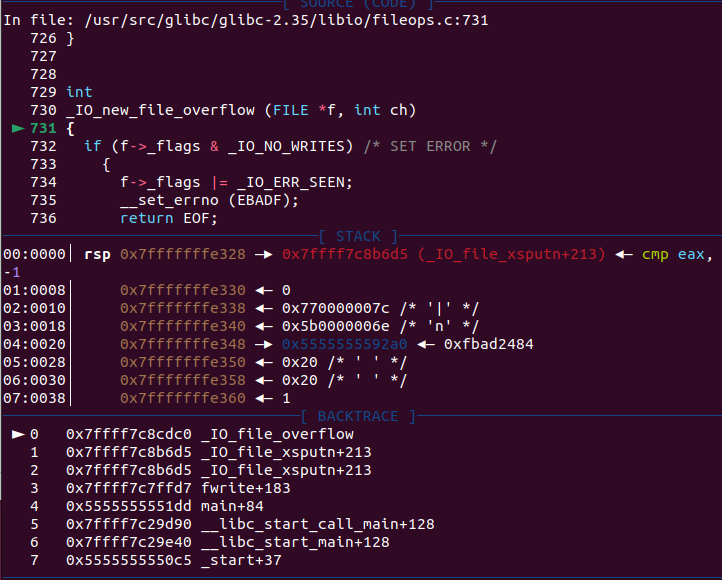Click blue heap pointer 0x5555555592a0
Screen dimensions: 722x580
345,344
